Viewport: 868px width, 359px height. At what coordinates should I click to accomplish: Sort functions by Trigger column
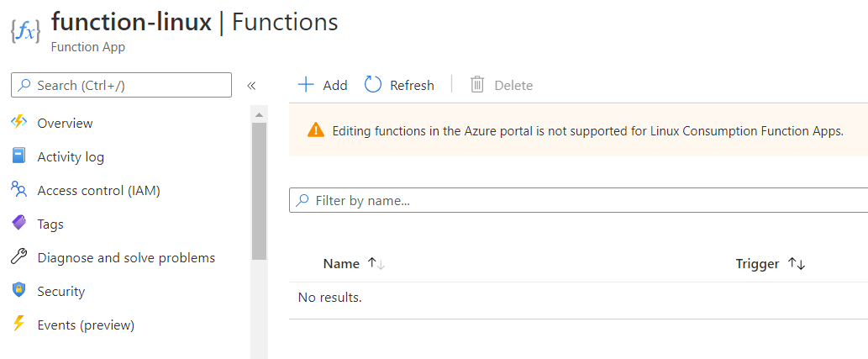[x=796, y=264]
